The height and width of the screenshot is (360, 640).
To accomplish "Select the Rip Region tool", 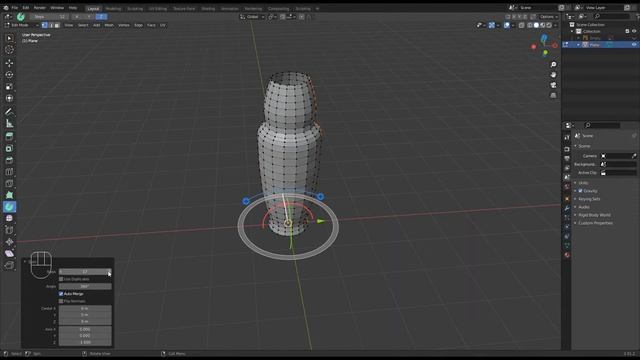I will tap(9, 265).
